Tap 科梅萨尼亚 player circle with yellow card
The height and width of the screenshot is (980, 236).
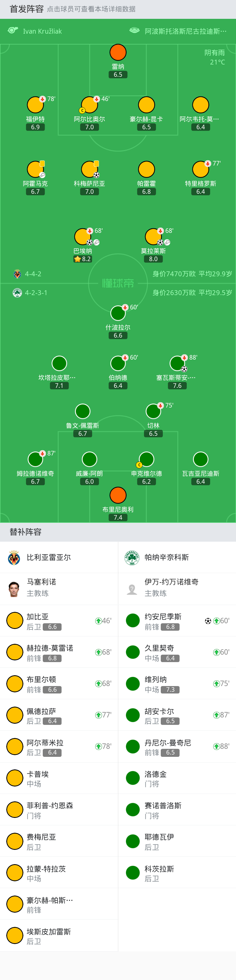pos(89,169)
